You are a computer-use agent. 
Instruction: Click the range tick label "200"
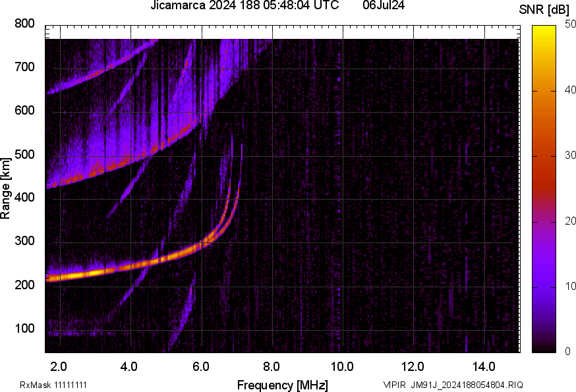point(24,285)
